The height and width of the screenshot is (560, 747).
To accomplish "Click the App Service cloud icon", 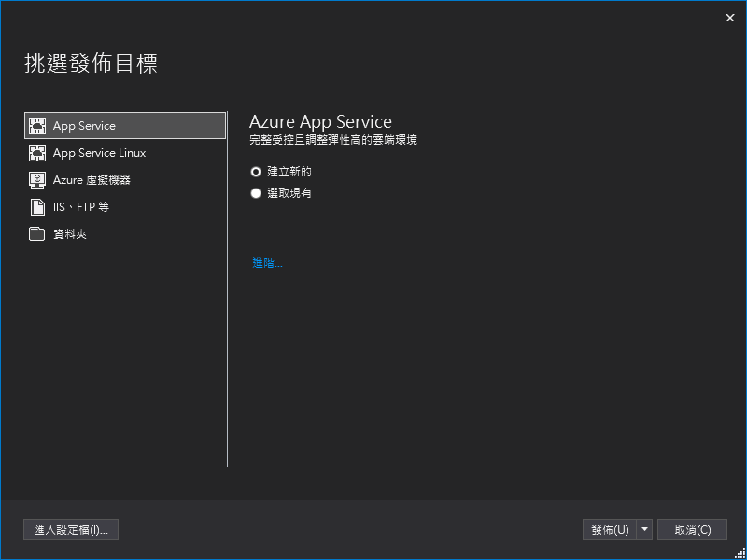I will 37,126.
